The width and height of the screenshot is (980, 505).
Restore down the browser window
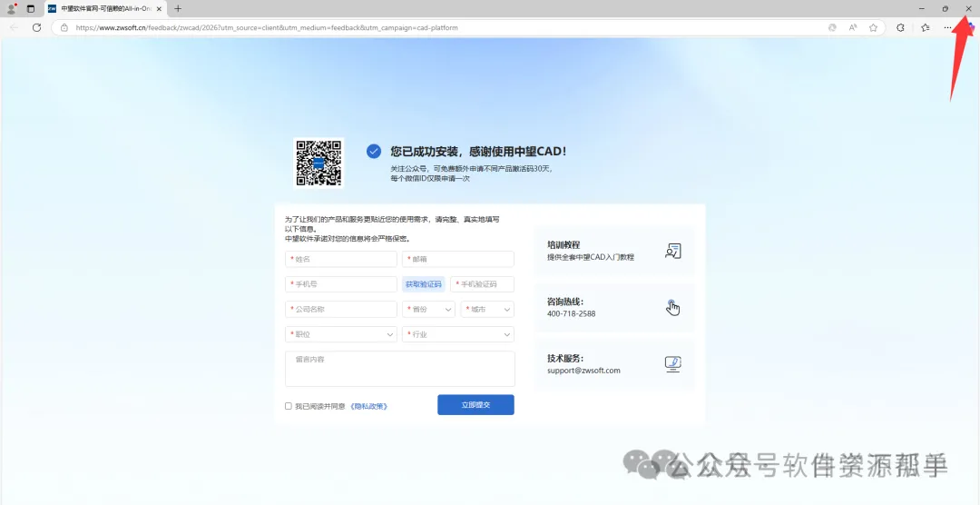click(x=945, y=9)
